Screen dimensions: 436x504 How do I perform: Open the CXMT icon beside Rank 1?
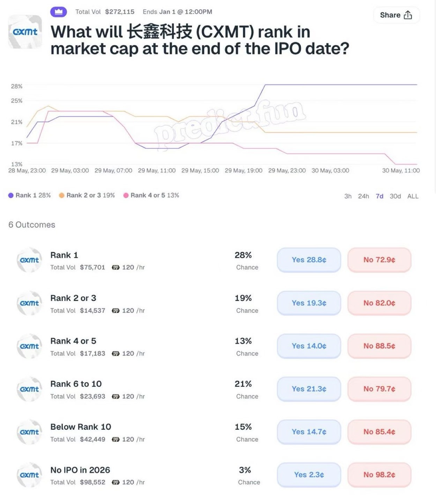[30, 260]
